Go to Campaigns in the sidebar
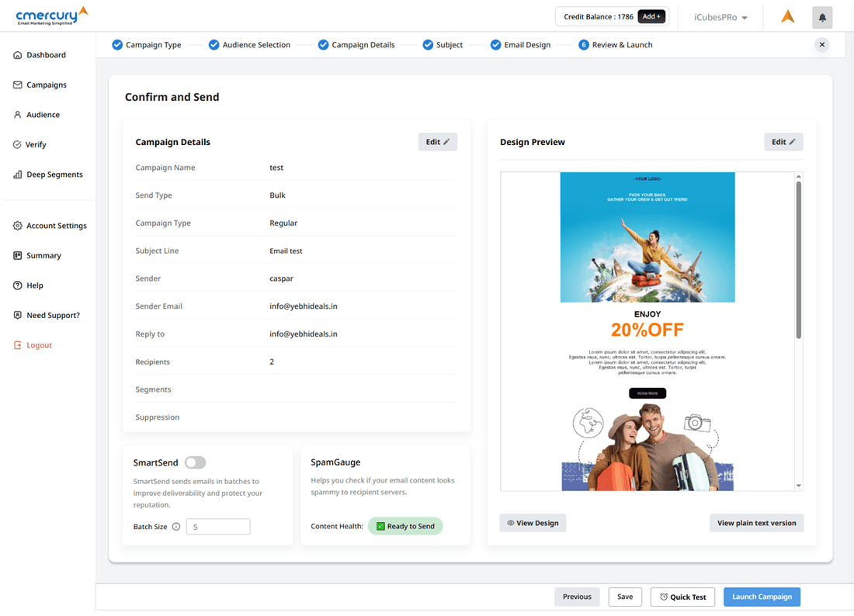Image resolution: width=854 pixels, height=616 pixels. tap(46, 85)
